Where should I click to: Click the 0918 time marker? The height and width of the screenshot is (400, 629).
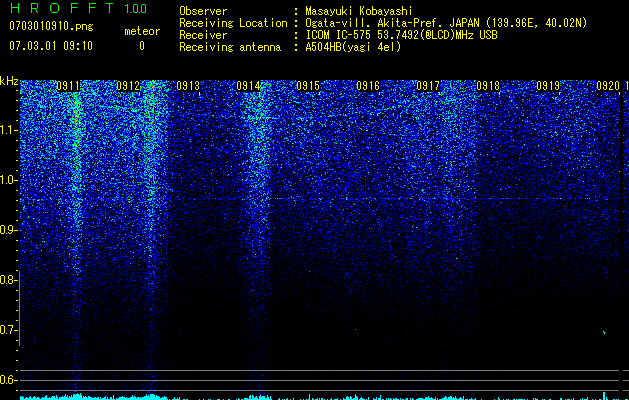[x=488, y=86]
